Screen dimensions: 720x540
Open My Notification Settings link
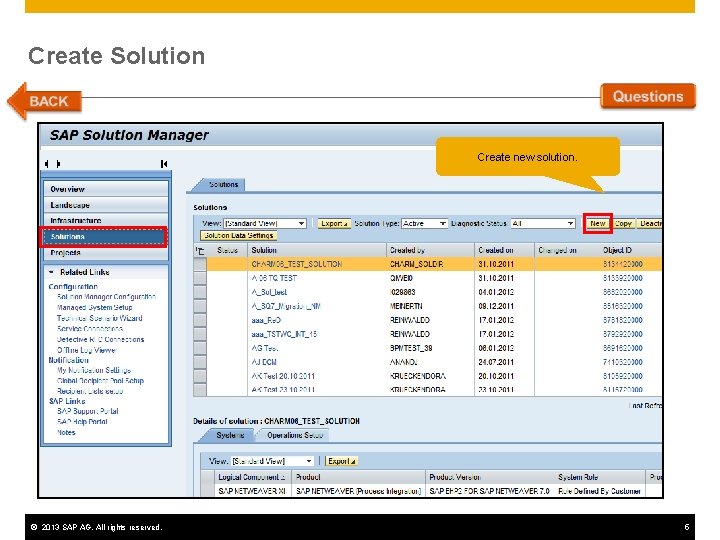tap(94, 370)
